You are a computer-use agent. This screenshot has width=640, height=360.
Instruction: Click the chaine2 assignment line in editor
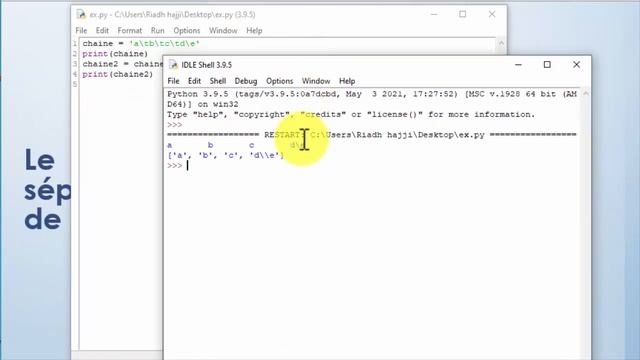(x=122, y=64)
